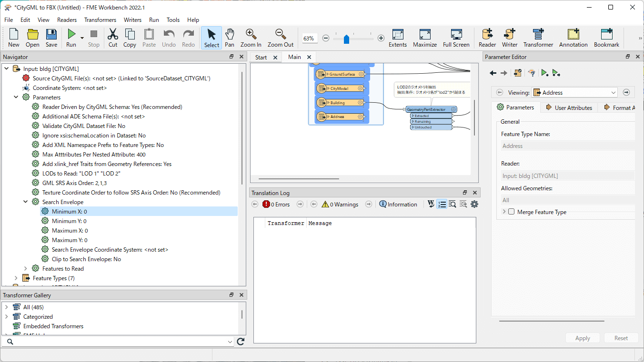Collapse the Input: bldg [CITYGML] node
Screen dimensions: 644x362
(x=6, y=68)
